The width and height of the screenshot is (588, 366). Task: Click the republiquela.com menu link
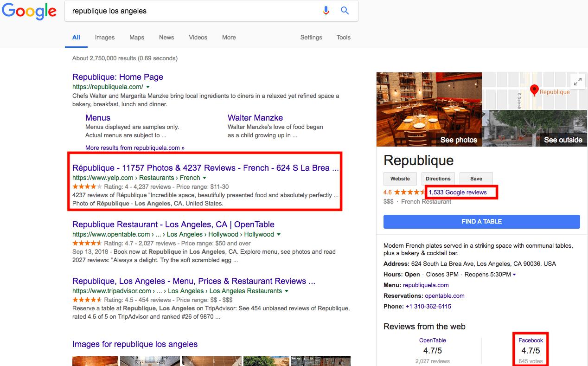click(426, 285)
